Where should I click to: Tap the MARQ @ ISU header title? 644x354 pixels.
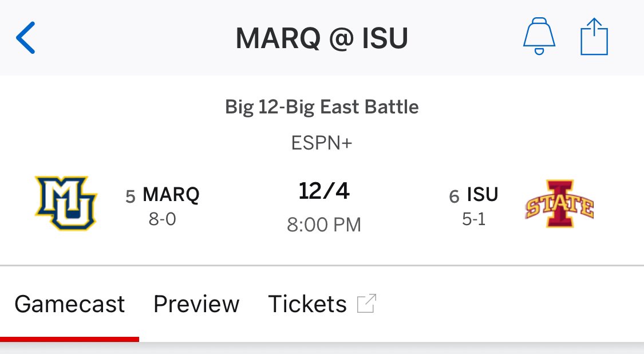(322, 38)
